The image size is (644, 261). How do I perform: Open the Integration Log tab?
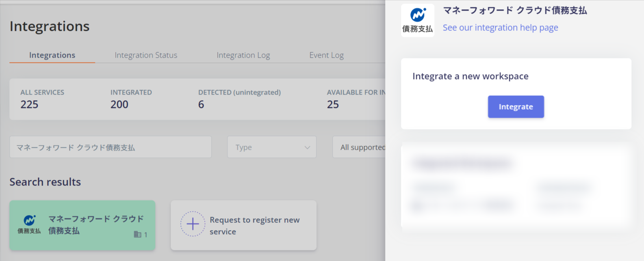(x=243, y=55)
